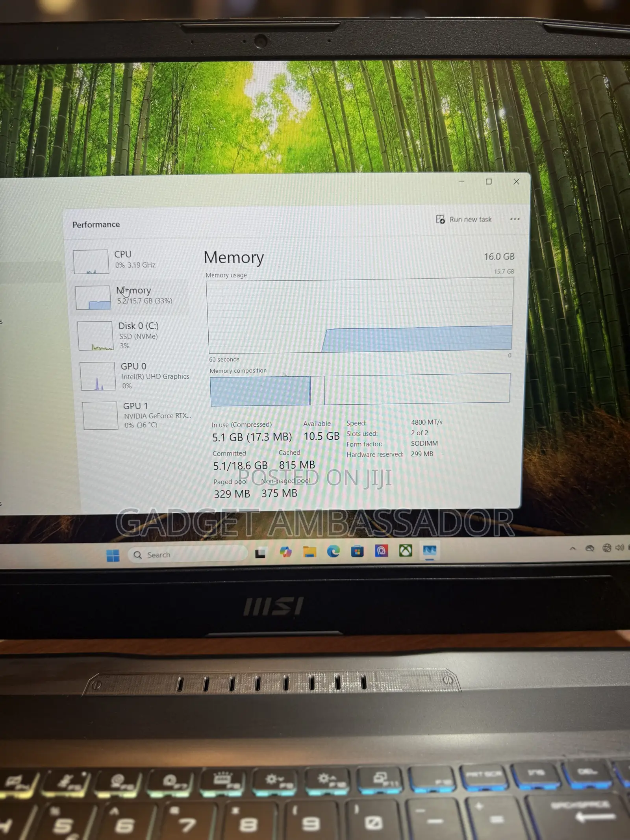Close the Task Manager window

(516, 181)
